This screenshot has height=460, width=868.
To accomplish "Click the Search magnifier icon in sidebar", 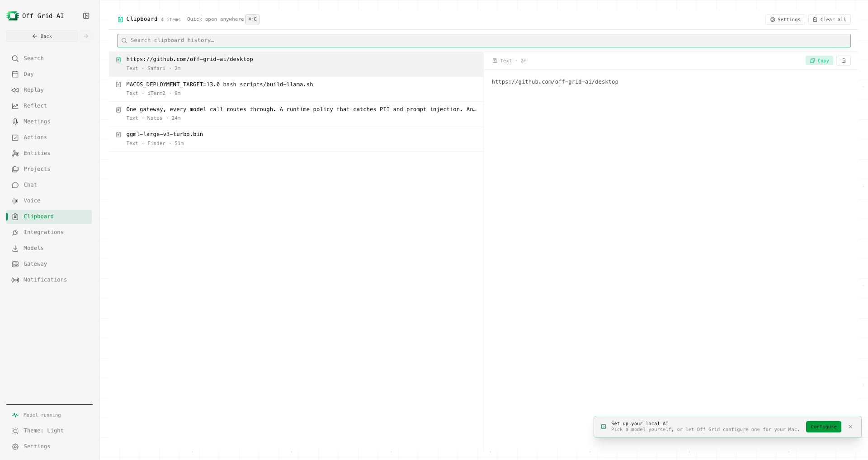I will 15,58.
